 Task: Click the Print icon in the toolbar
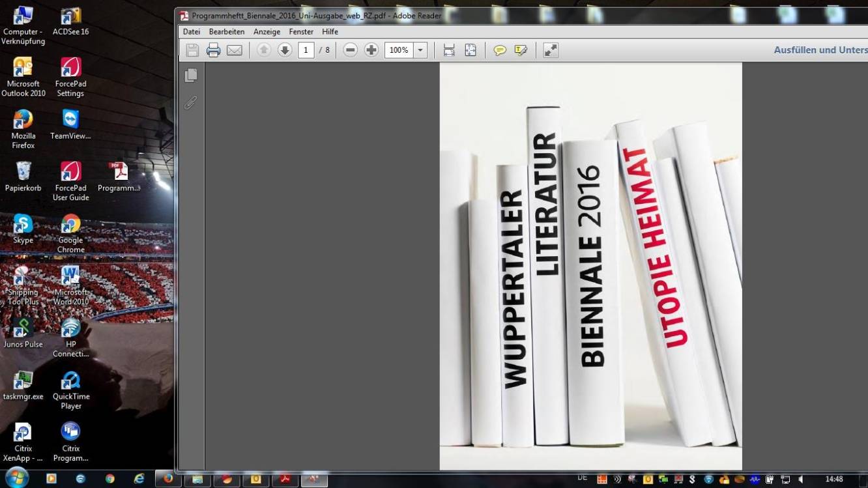(x=213, y=50)
